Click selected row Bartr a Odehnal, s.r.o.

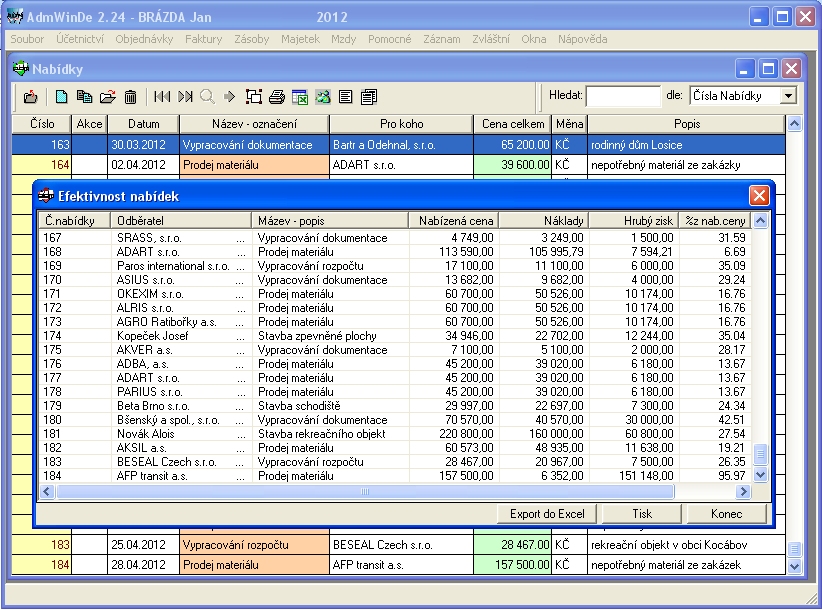point(398,145)
